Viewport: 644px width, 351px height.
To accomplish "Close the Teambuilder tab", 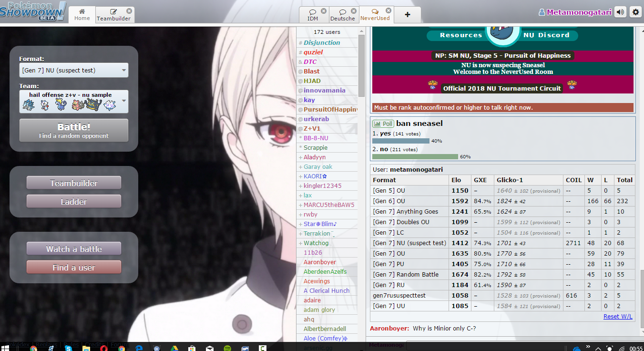I will (129, 11).
